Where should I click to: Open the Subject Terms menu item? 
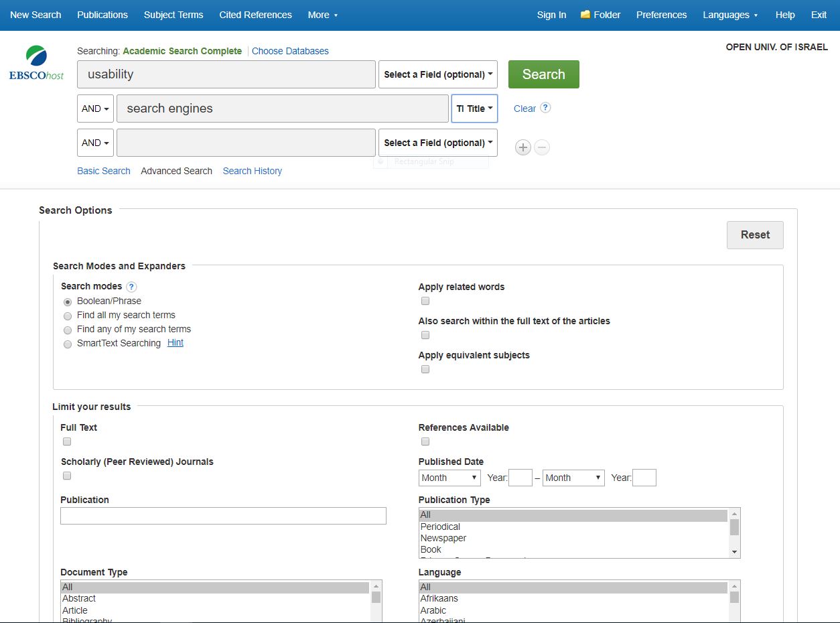tap(173, 15)
